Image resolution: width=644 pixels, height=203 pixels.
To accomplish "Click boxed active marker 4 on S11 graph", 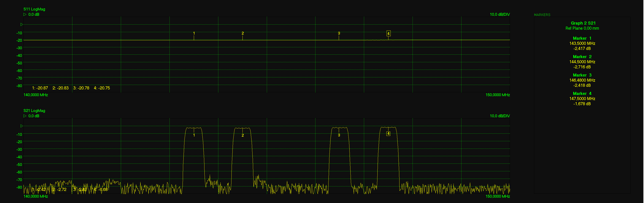I will [x=388, y=34].
